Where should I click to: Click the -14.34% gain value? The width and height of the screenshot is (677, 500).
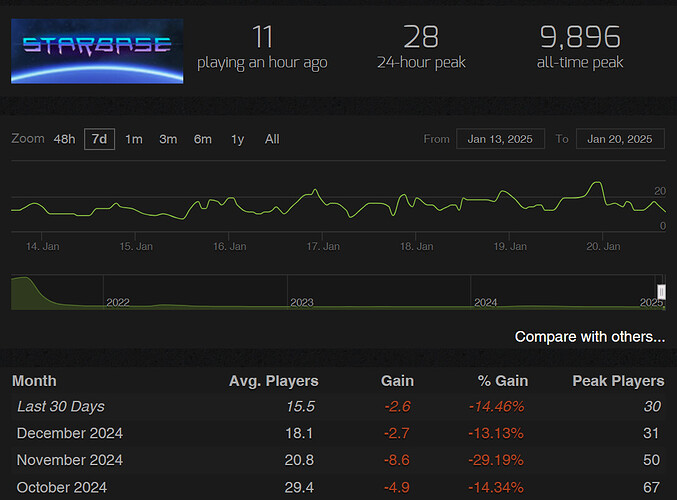(x=496, y=487)
